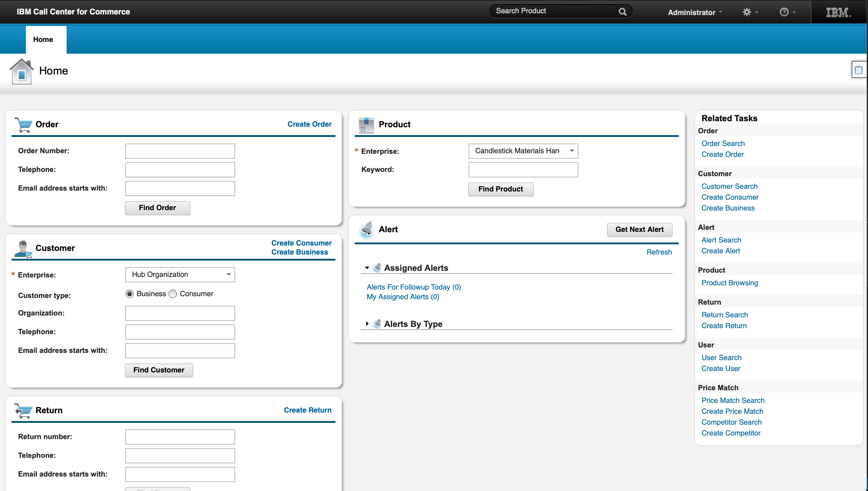The width and height of the screenshot is (868, 491).
Task: Click the Get Next Alert button
Action: 639,229
